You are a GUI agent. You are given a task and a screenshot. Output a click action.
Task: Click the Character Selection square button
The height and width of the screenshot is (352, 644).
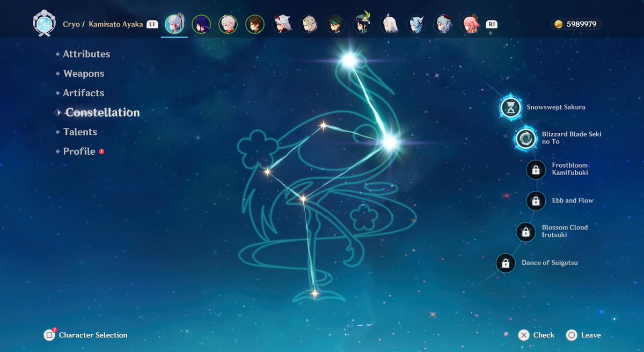(x=49, y=335)
